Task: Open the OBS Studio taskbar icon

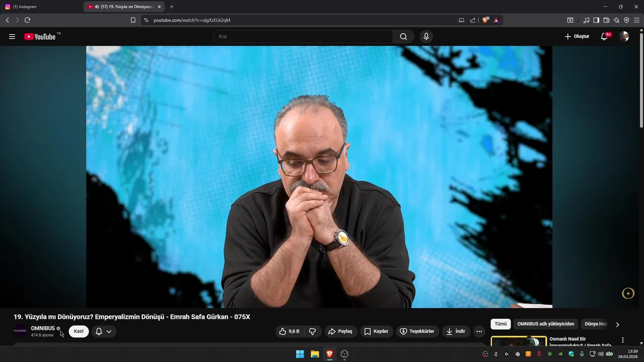Action: [x=344, y=354]
